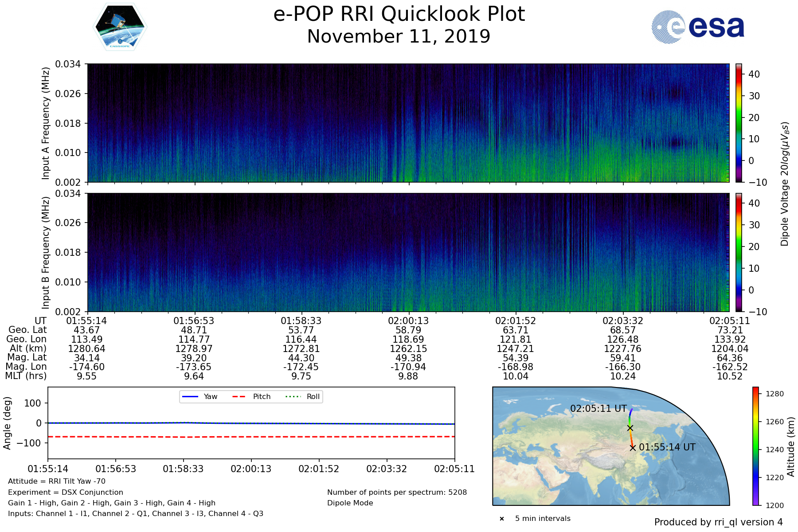
Task: Click the Altitude (km) colorbar
Action: point(756,446)
